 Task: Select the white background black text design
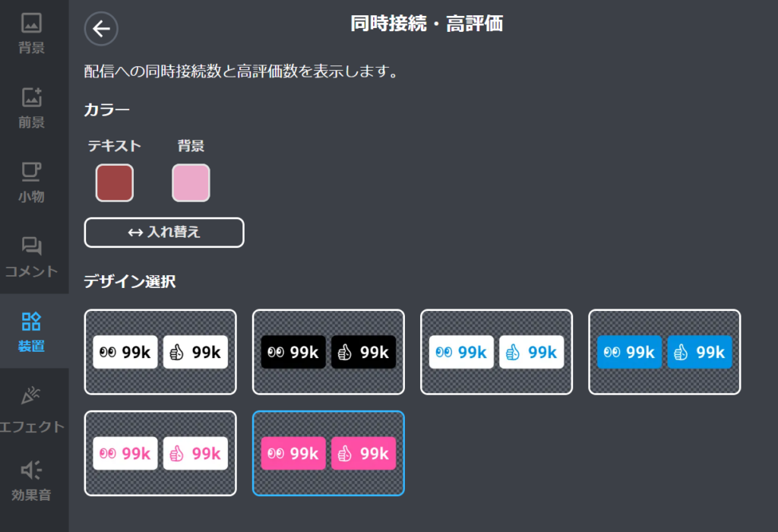tap(160, 352)
